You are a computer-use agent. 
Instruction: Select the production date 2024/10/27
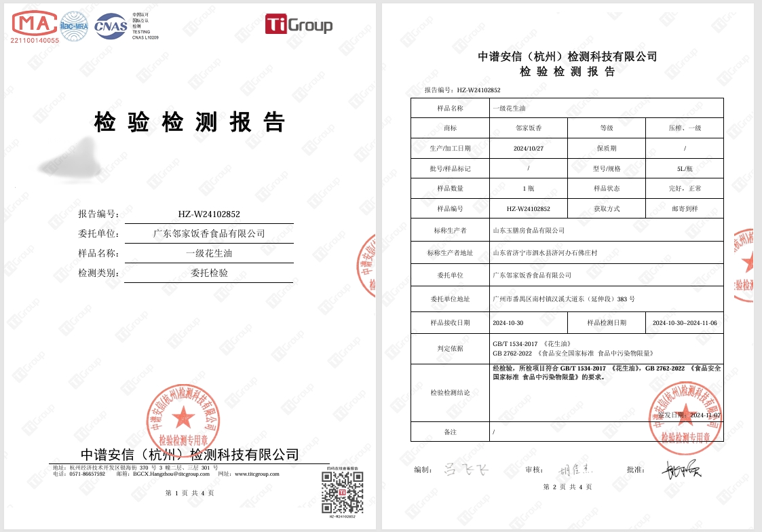point(529,149)
